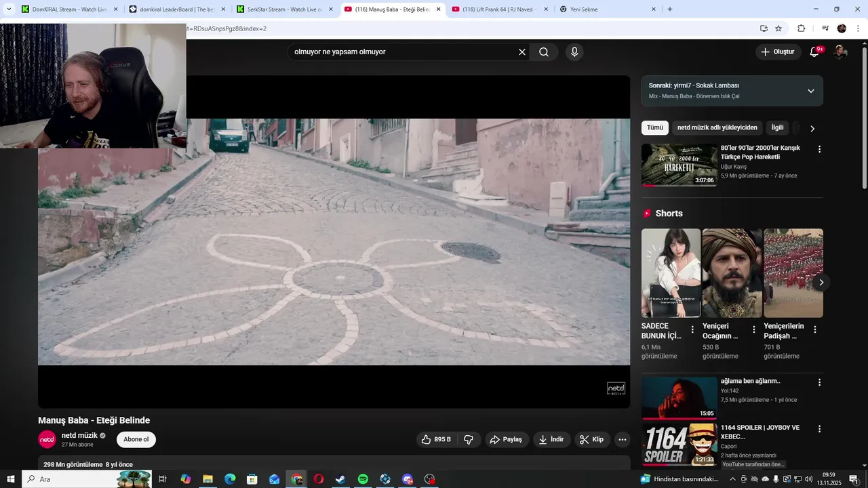The height and width of the screenshot is (488, 868).
Task: Show next Shorts with the arrow button
Action: (x=821, y=283)
